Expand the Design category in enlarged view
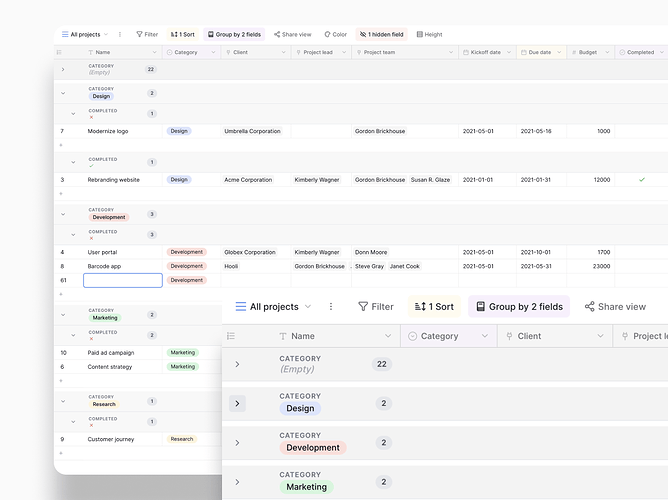The height and width of the screenshot is (500, 668). (237, 403)
